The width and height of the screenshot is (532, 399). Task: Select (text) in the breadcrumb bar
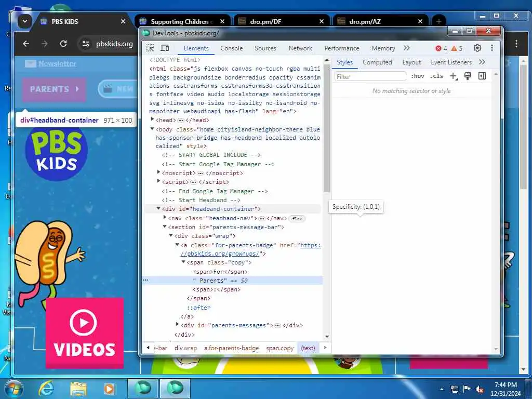[x=308, y=348]
